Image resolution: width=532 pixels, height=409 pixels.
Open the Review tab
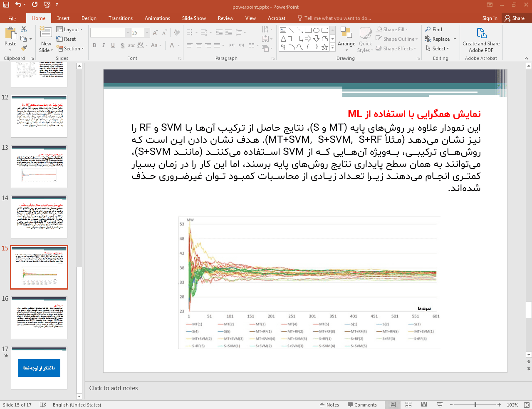point(225,18)
